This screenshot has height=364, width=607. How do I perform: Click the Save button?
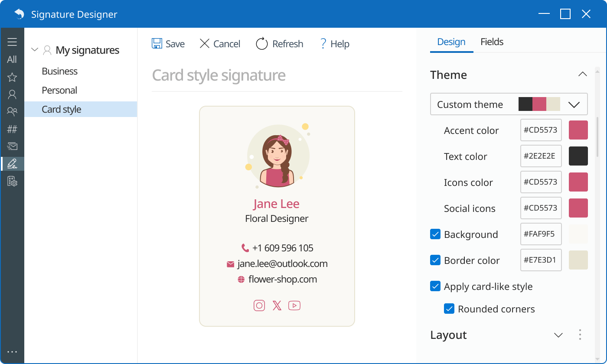coord(168,44)
